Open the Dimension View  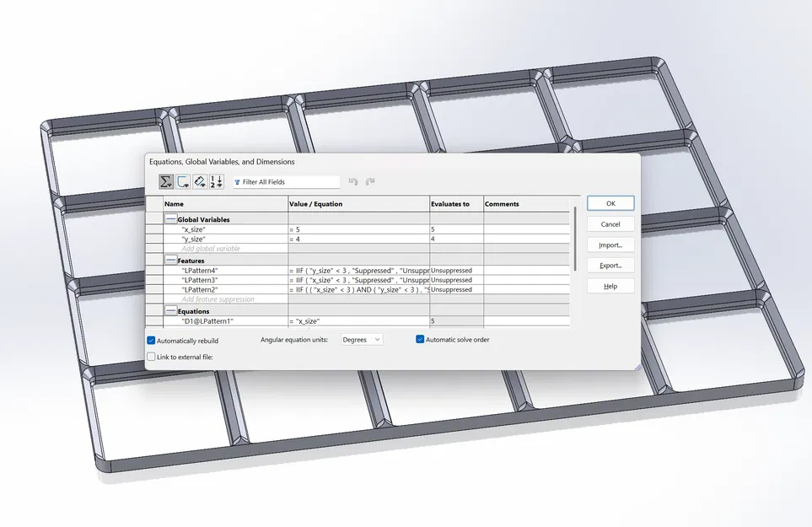tap(199, 180)
